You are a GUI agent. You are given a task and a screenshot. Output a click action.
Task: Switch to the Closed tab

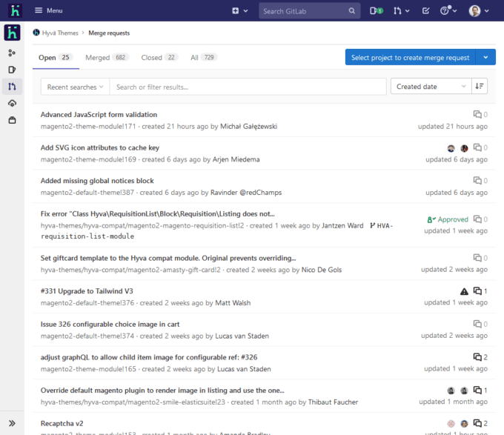[x=159, y=58]
